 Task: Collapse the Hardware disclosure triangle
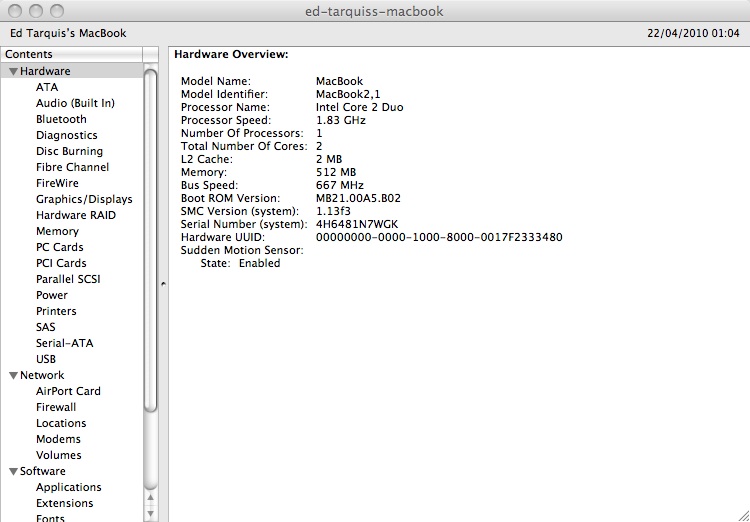[x=13, y=71]
